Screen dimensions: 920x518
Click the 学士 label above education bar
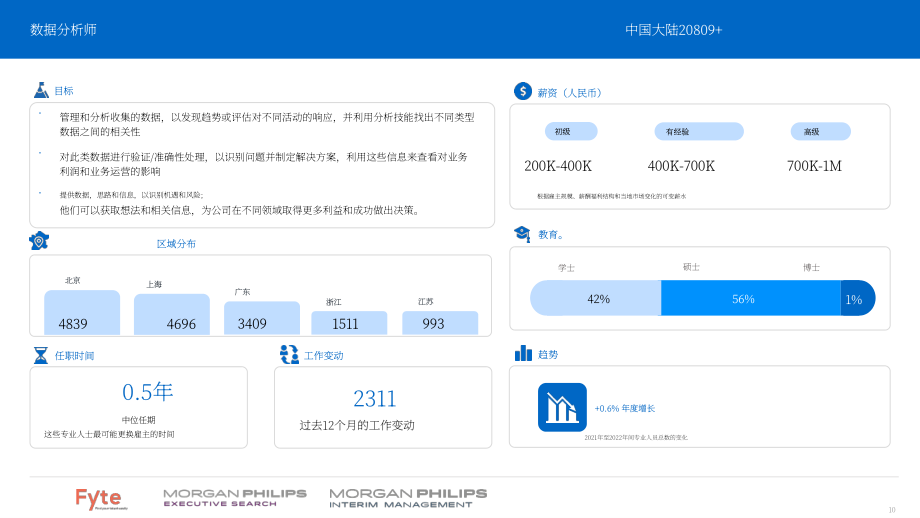(566, 268)
